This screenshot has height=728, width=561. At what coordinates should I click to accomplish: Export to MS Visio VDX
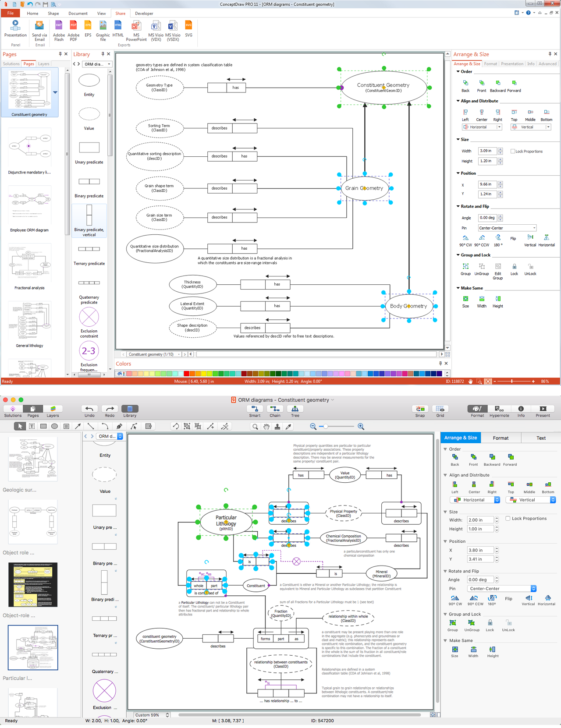point(155,31)
